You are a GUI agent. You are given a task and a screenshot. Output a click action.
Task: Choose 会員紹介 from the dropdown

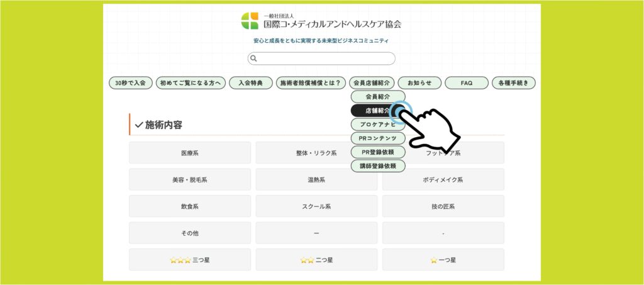(x=377, y=97)
